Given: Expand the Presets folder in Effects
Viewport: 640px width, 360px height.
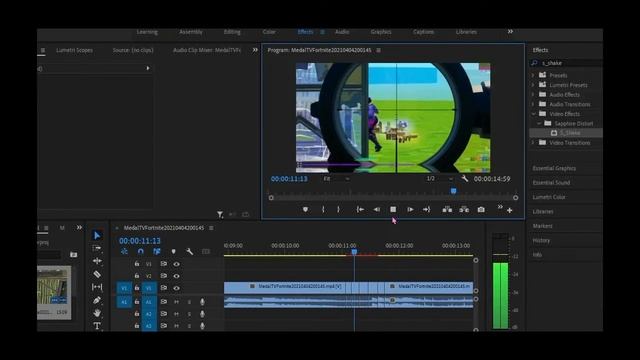Looking at the screenshot, I should point(533,75).
